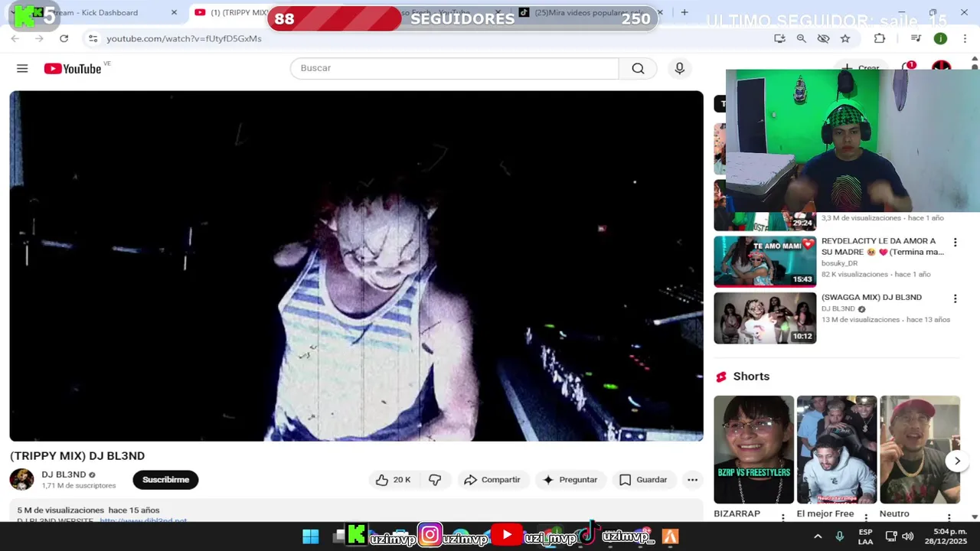
Task: Click the Compartir share button
Action: pos(492,480)
